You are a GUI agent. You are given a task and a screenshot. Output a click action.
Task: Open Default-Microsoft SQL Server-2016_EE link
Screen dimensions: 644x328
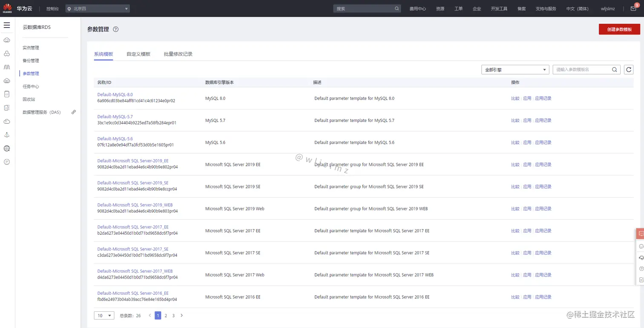click(x=133, y=293)
